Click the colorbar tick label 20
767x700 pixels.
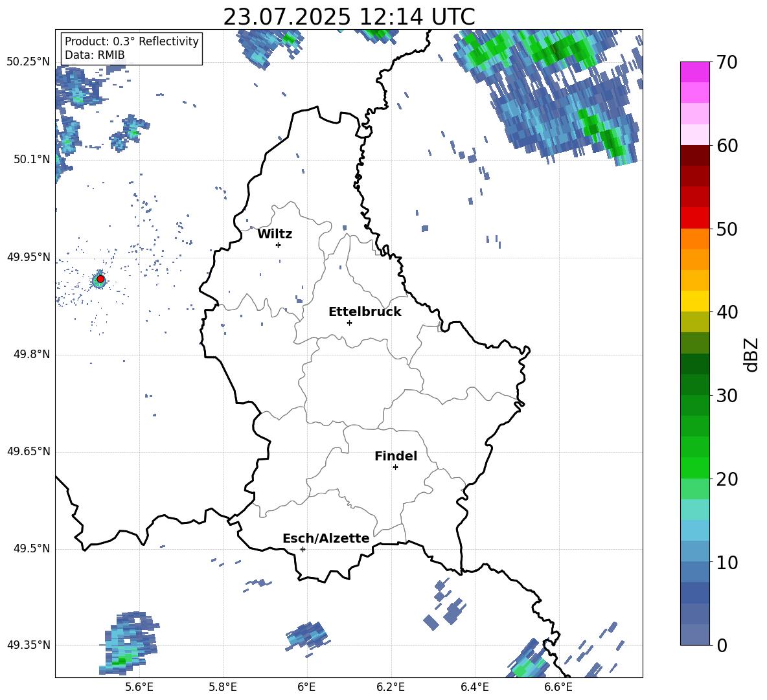pyautogui.click(x=727, y=479)
